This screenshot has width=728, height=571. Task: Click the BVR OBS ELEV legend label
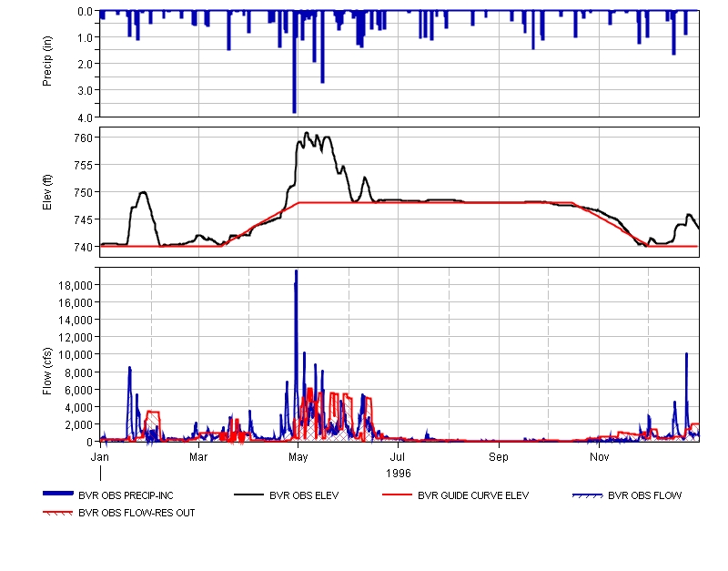coord(304,495)
